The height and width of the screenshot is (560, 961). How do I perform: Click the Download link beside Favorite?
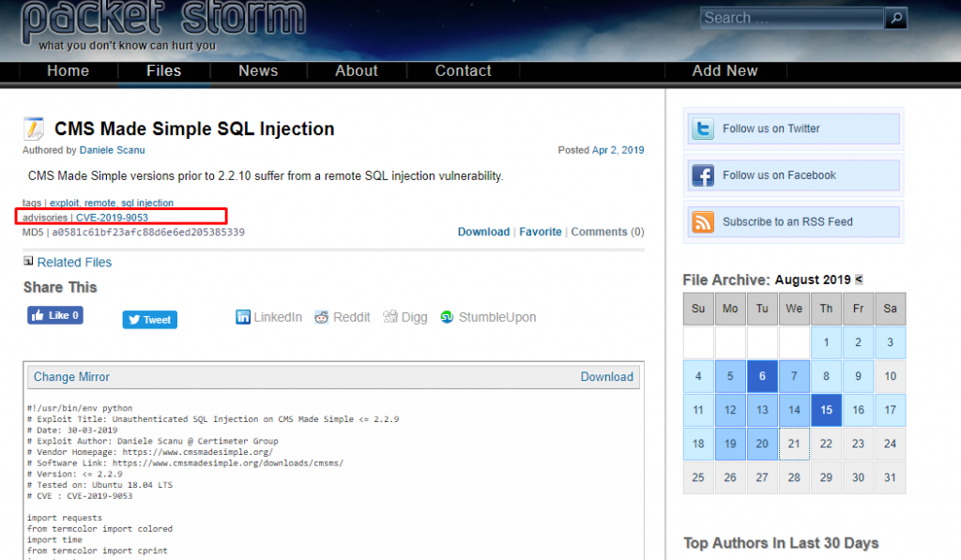coord(483,232)
